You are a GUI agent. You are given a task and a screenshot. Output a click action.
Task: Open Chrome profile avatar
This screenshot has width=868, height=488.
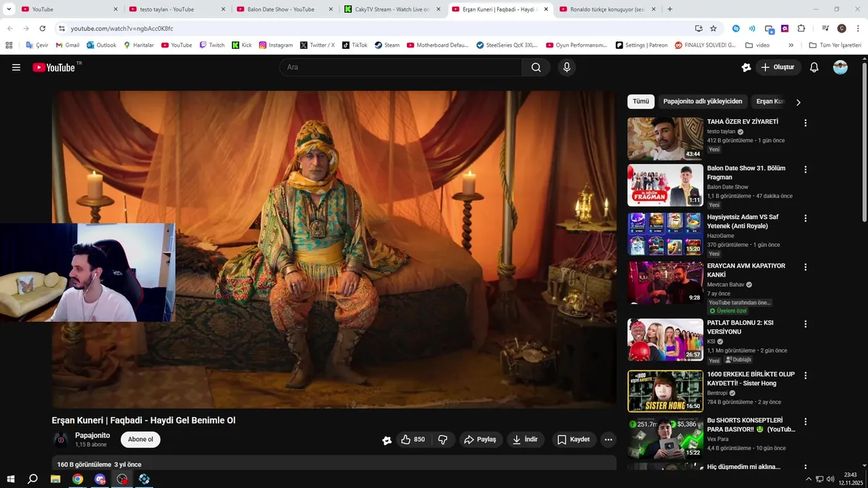842,28
